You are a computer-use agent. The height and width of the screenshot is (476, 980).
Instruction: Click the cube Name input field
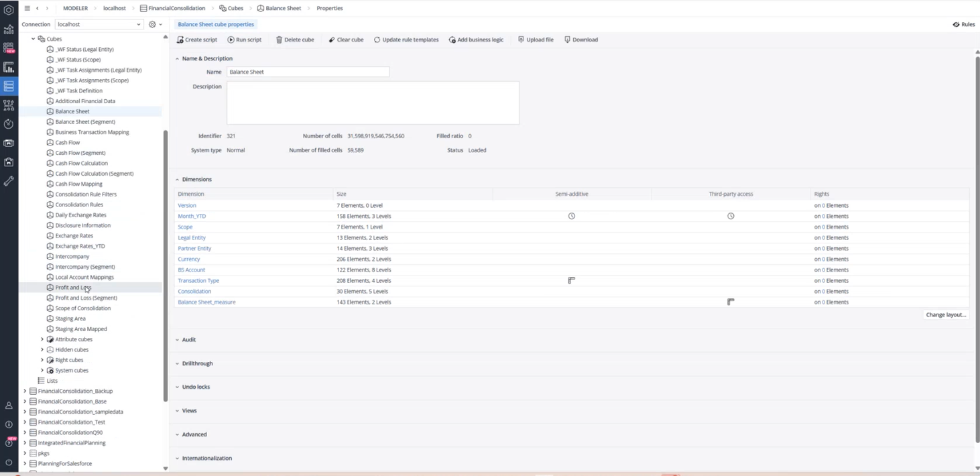pos(308,72)
